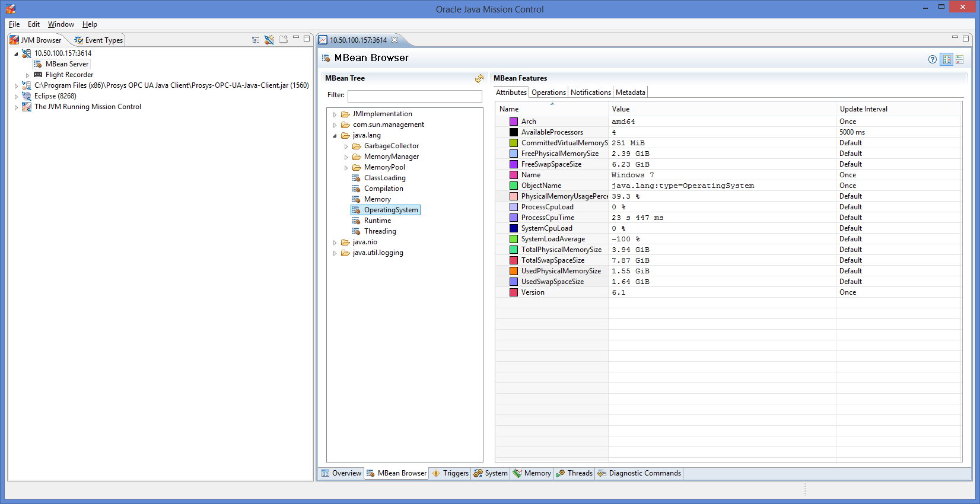Click the Threading MBean icon
980x504 pixels.
(x=357, y=231)
